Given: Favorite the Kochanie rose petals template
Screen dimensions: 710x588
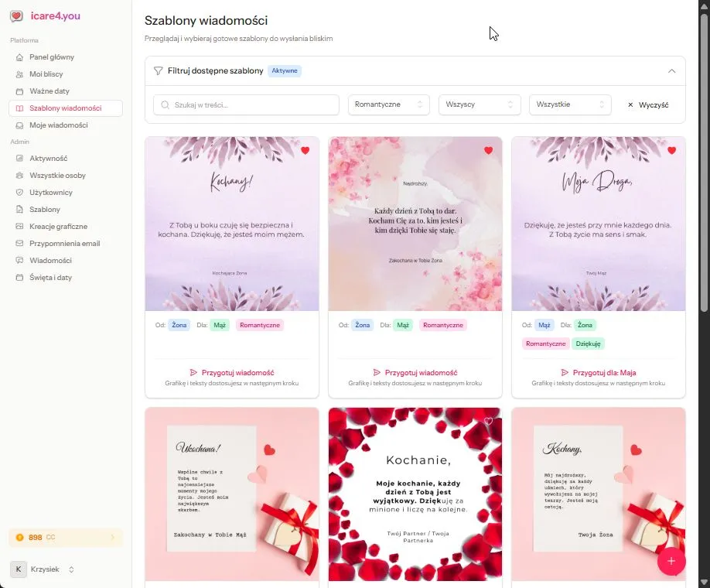Looking at the screenshot, I should pos(488,422).
